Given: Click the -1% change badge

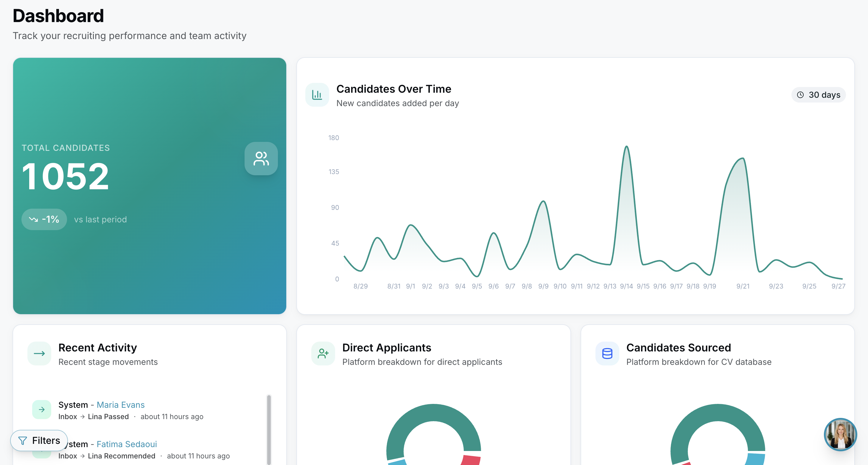Looking at the screenshot, I should [x=44, y=219].
